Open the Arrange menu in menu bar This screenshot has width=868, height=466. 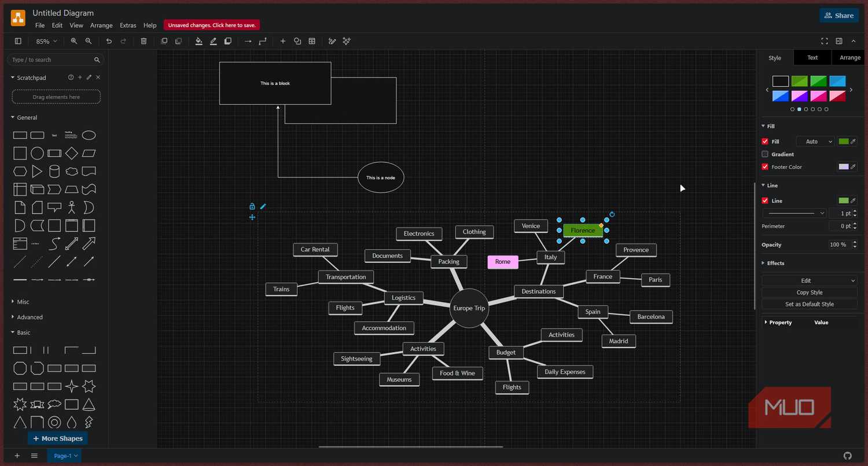[102, 25]
